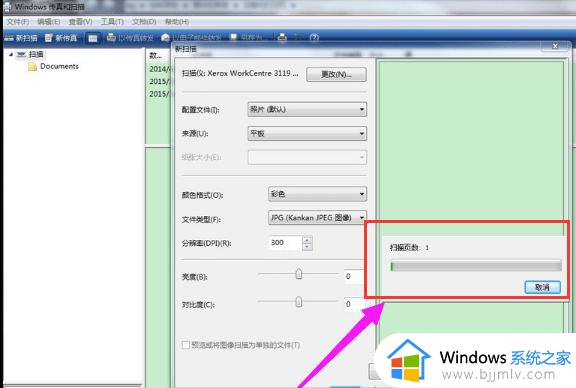Click the contrast value field
576x388 pixels.
353,304
